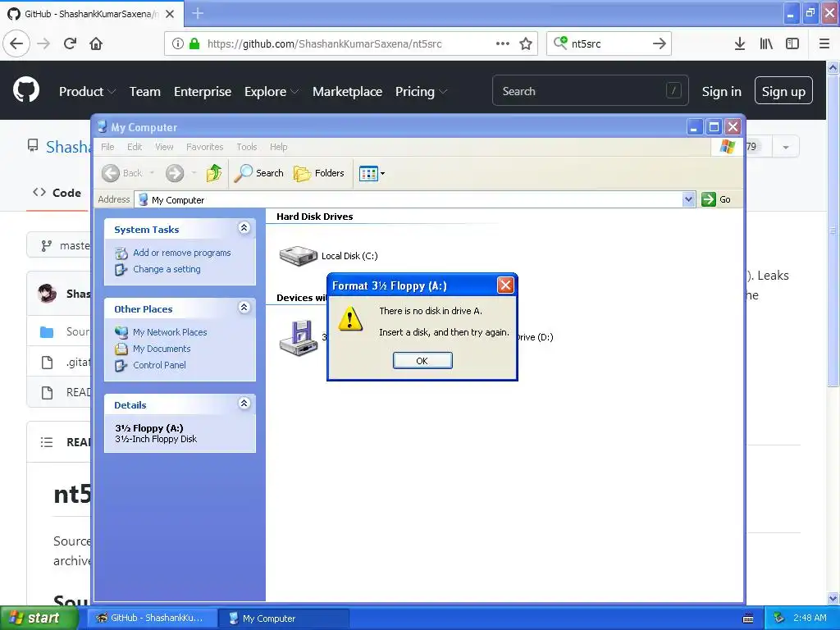Click the GitHub octocat logo
Screen dimensions: 840x630
tap(26, 89)
